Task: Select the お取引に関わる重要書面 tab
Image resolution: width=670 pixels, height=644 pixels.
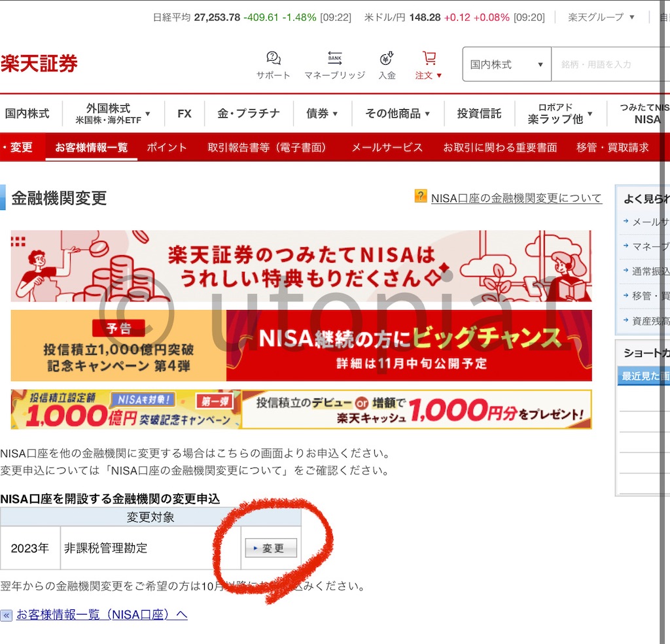Action: coord(500,147)
